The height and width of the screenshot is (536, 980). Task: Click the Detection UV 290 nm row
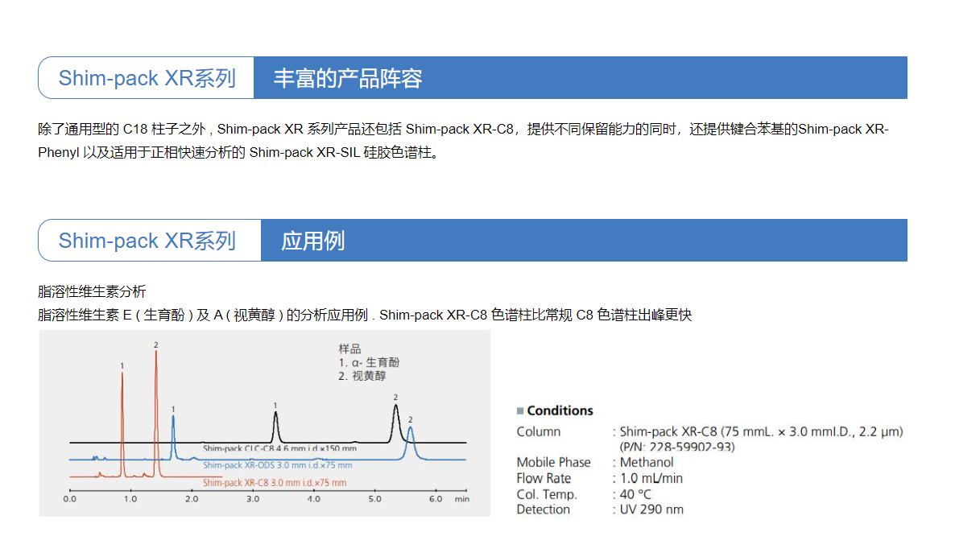coord(600,509)
